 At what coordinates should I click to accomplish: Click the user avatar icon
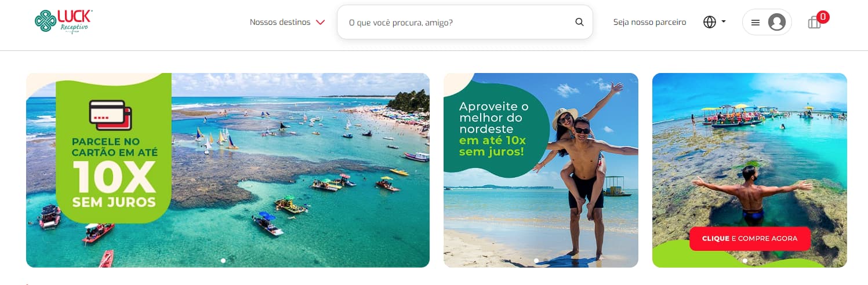coord(776,22)
